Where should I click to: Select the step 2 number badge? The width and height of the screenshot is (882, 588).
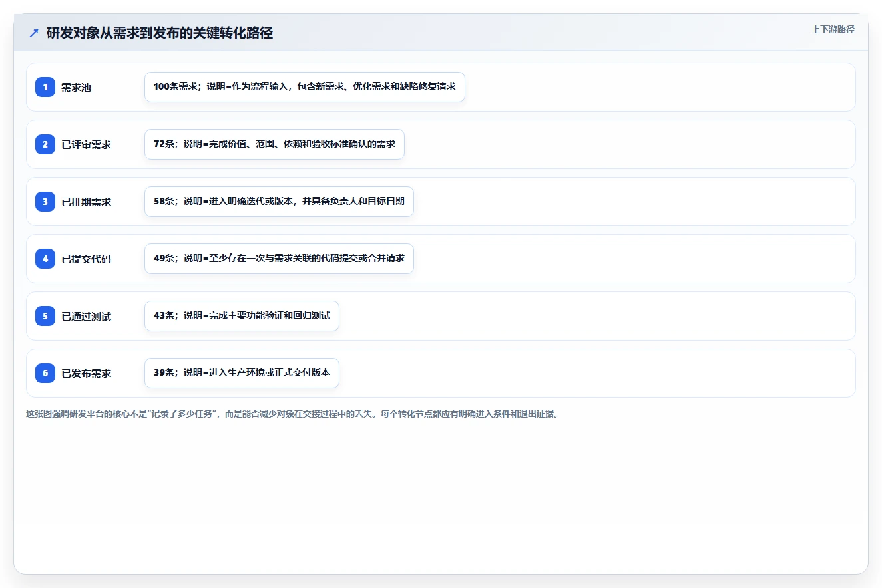[x=45, y=144]
